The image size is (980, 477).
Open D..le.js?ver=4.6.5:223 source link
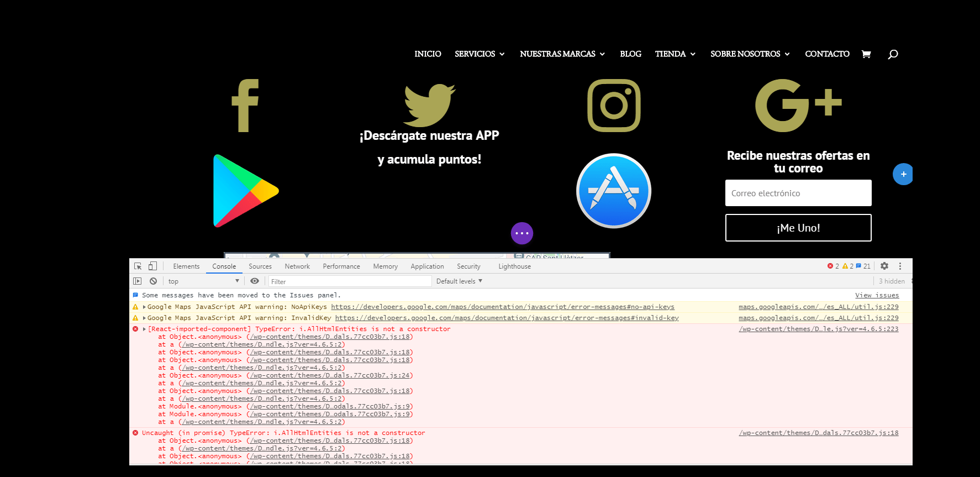coord(819,329)
